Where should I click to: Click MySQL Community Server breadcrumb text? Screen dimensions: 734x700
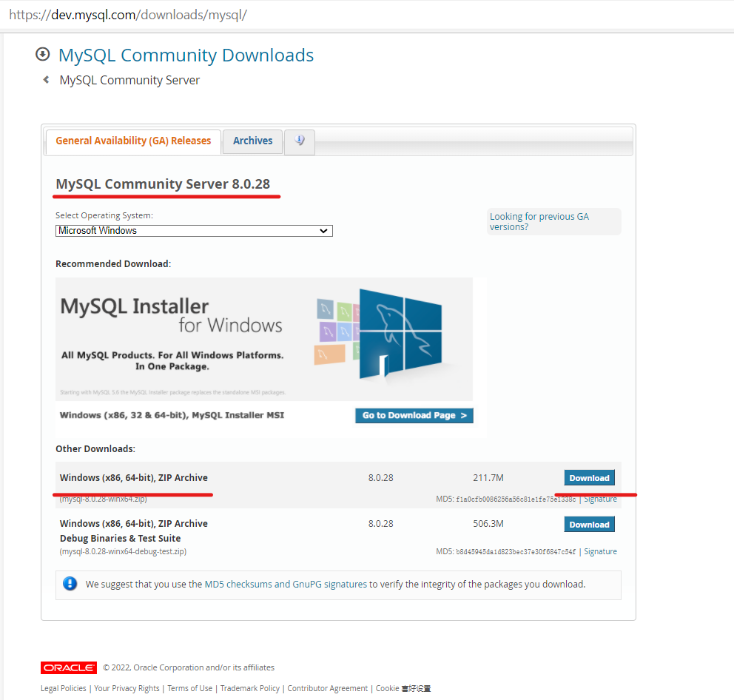[129, 80]
